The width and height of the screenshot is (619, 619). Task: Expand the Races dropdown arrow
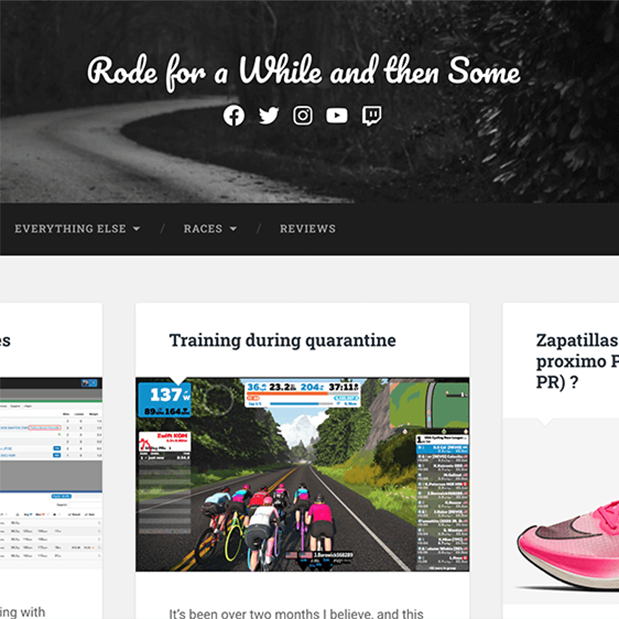(x=233, y=229)
